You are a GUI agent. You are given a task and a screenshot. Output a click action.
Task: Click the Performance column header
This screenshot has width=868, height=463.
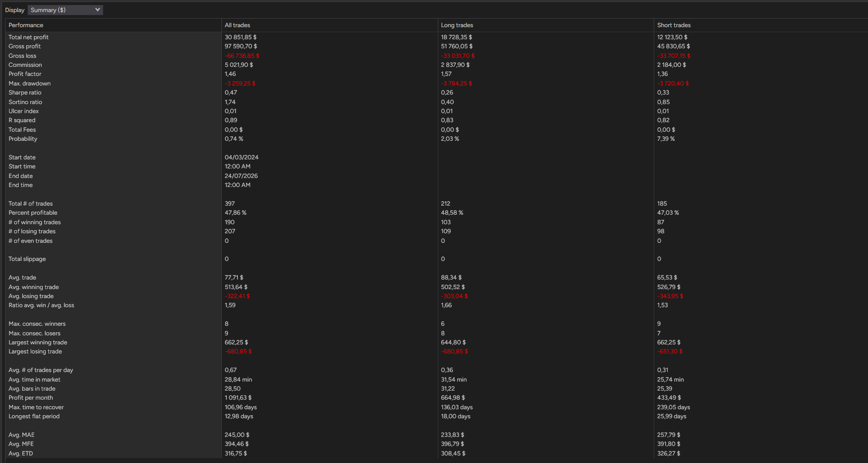(26, 25)
